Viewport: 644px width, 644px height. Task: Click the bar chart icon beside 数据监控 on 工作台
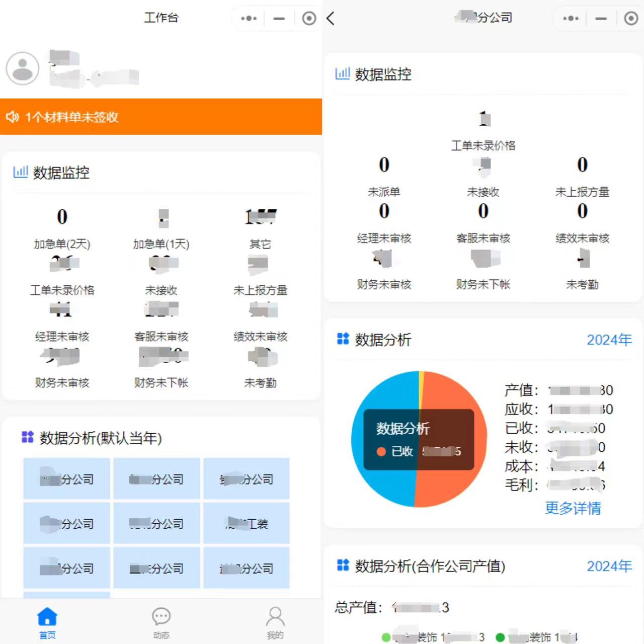coord(21,172)
